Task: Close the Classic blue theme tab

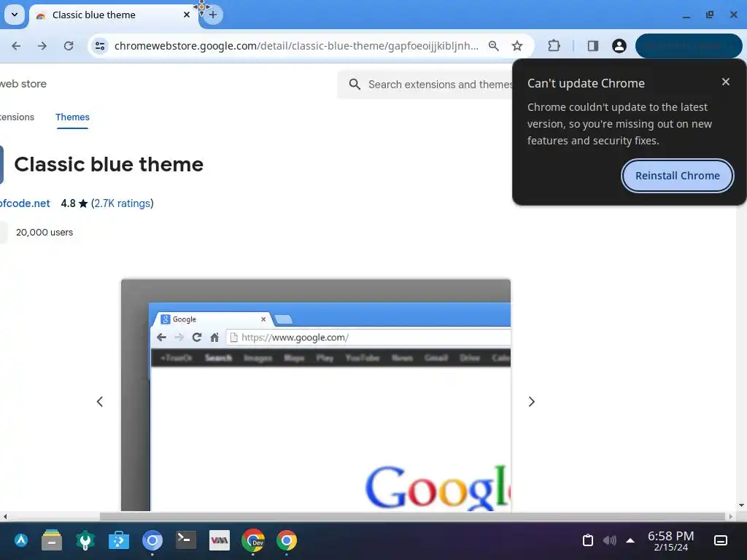Action: [x=187, y=15]
